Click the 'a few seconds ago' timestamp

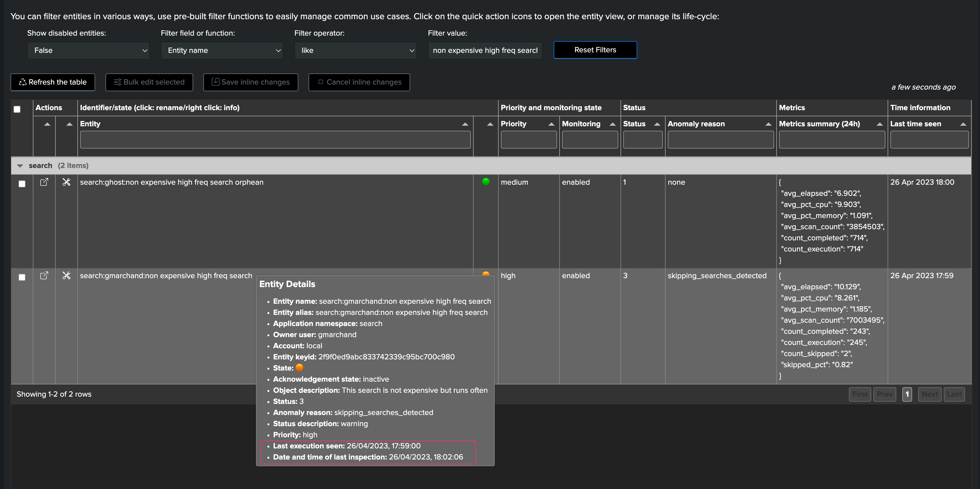923,87
